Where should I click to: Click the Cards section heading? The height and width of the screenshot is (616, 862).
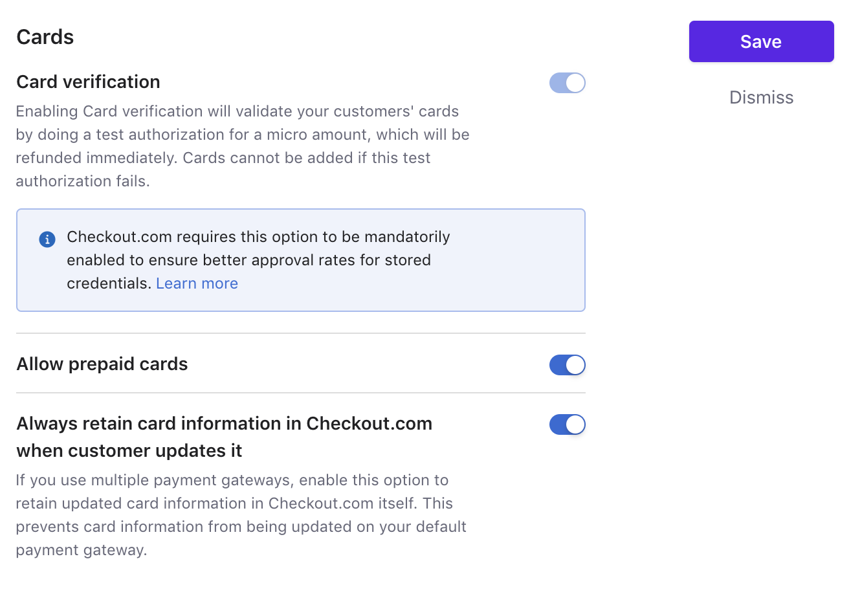pyautogui.click(x=45, y=37)
